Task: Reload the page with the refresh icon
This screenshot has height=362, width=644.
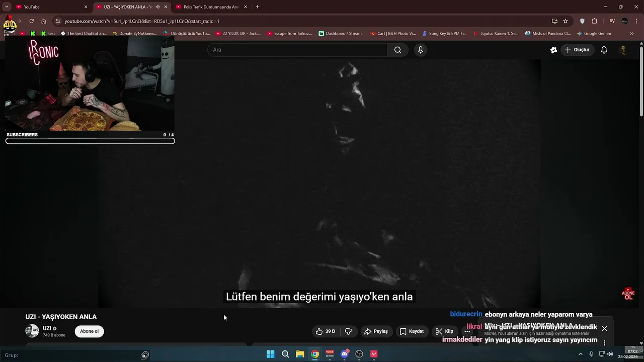Action: click(x=31, y=21)
